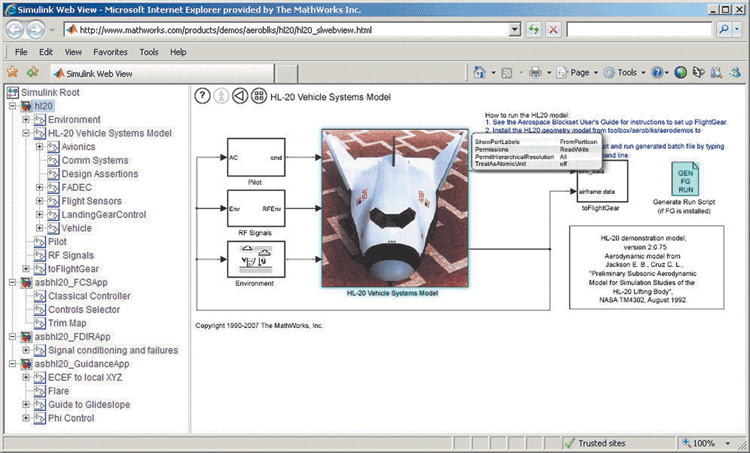Open the View menu

(x=73, y=52)
